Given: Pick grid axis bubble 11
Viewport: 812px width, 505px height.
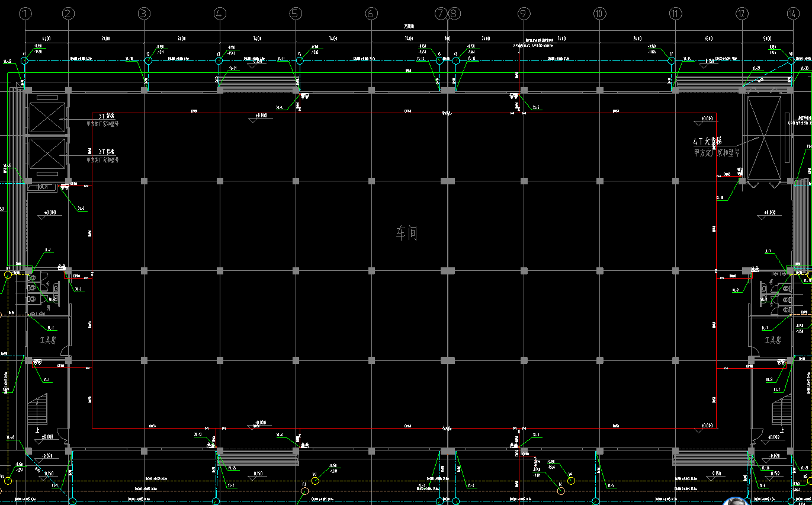Looking at the screenshot, I should coord(675,14).
